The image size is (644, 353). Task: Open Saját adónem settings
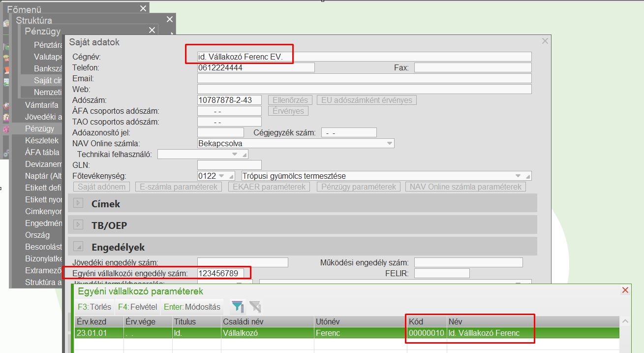102,187
